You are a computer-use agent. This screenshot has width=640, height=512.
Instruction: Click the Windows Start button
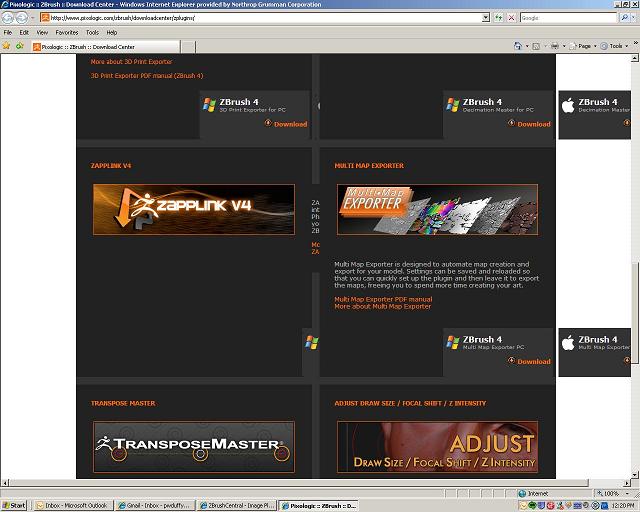coord(14,505)
